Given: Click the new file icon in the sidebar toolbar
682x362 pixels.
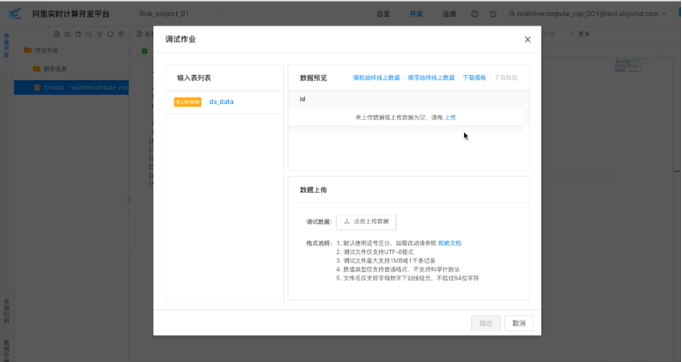Looking at the screenshot, I should click(x=57, y=34).
